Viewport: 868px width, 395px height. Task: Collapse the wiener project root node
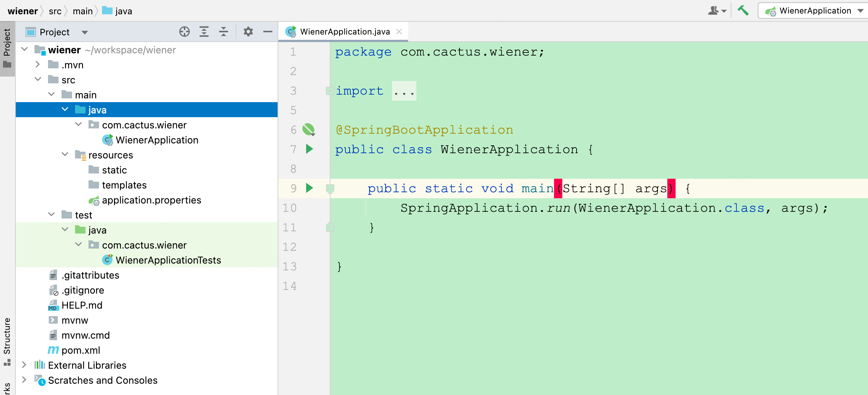25,49
